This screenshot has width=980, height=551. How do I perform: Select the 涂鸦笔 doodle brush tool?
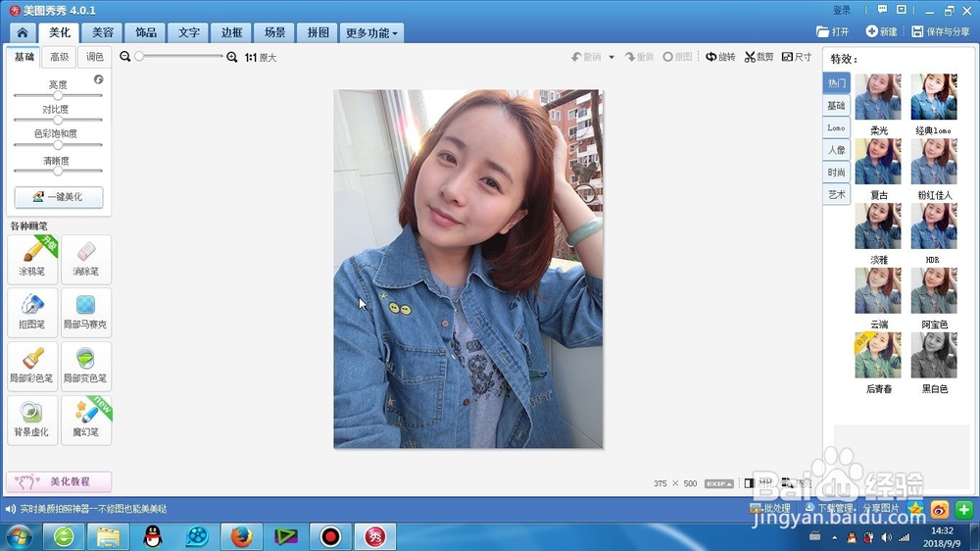32,259
